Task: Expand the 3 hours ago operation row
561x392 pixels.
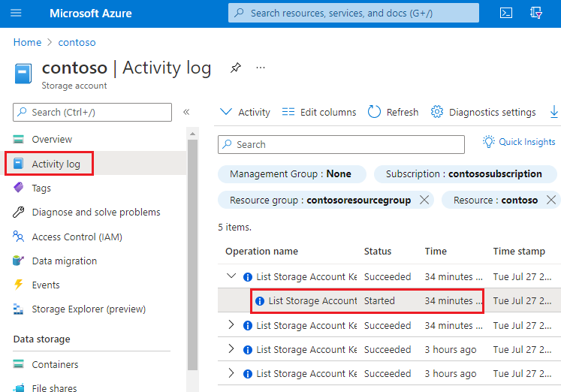Action: click(x=231, y=349)
